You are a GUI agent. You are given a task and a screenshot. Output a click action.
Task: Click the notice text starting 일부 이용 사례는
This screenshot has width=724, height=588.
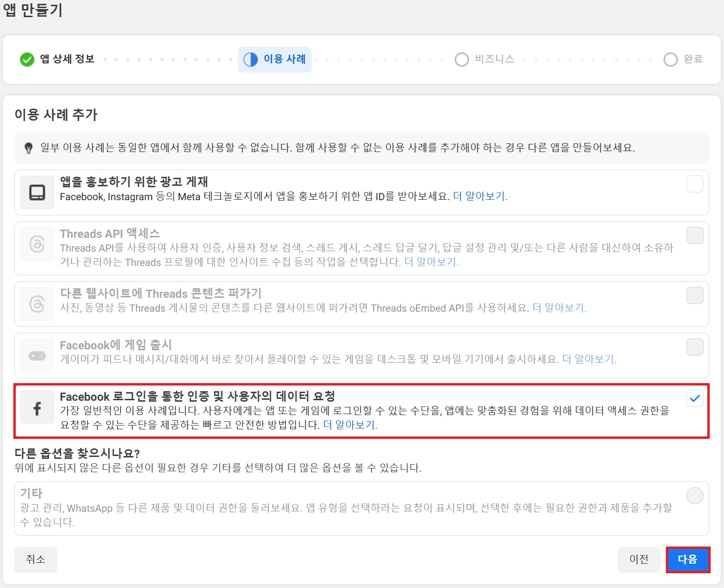pos(337,148)
